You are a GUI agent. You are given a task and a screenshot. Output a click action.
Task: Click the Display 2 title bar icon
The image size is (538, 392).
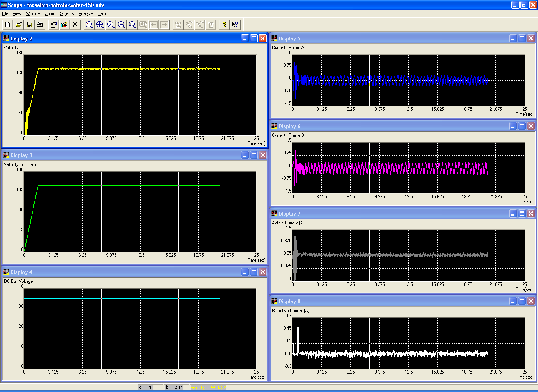coord(6,38)
